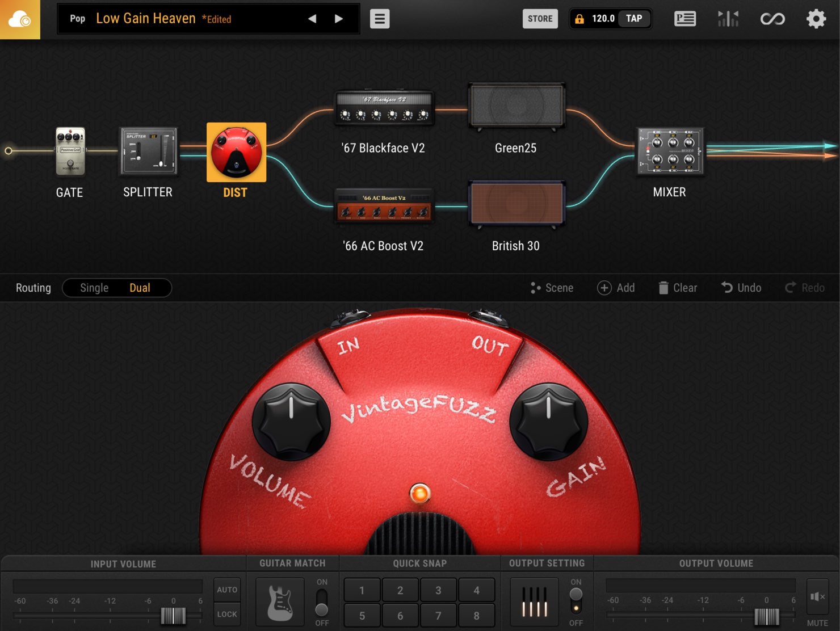Click the VintageFuzz GAIN knob
This screenshot has width=840, height=631.
(x=548, y=422)
